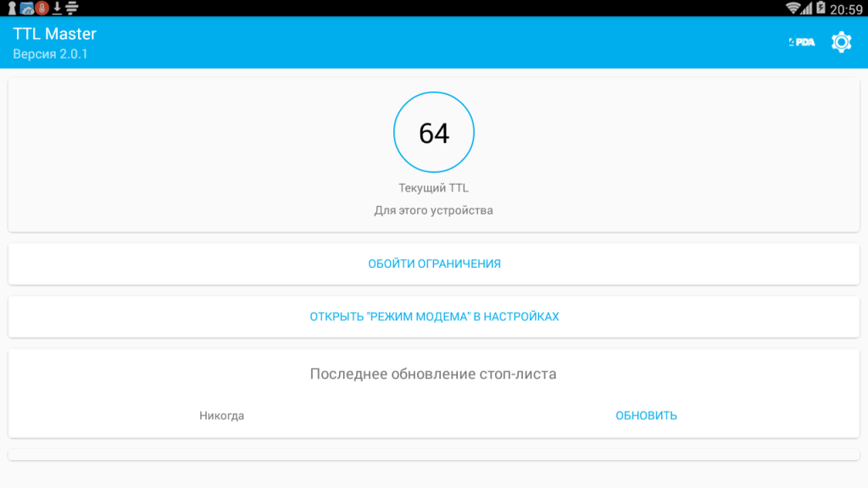Open the 4PDA forum icon
Screen dimensions: 868x488
(802, 42)
